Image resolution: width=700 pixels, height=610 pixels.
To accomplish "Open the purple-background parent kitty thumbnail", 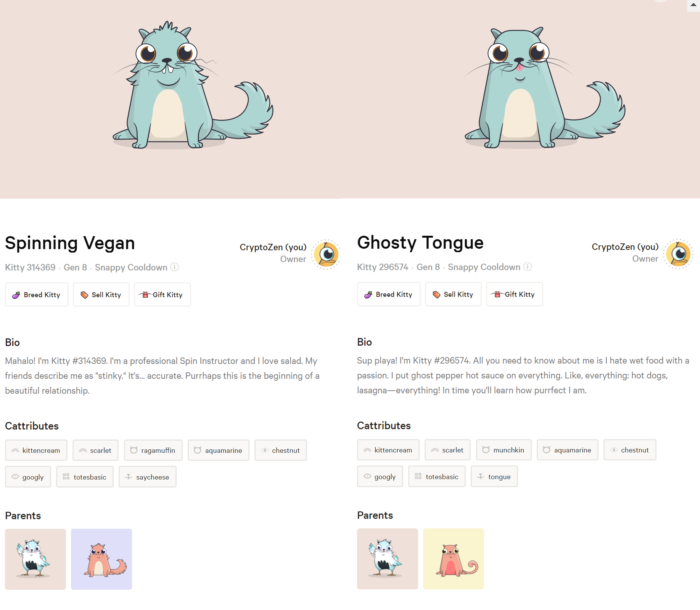I will [x=101, y=559].
